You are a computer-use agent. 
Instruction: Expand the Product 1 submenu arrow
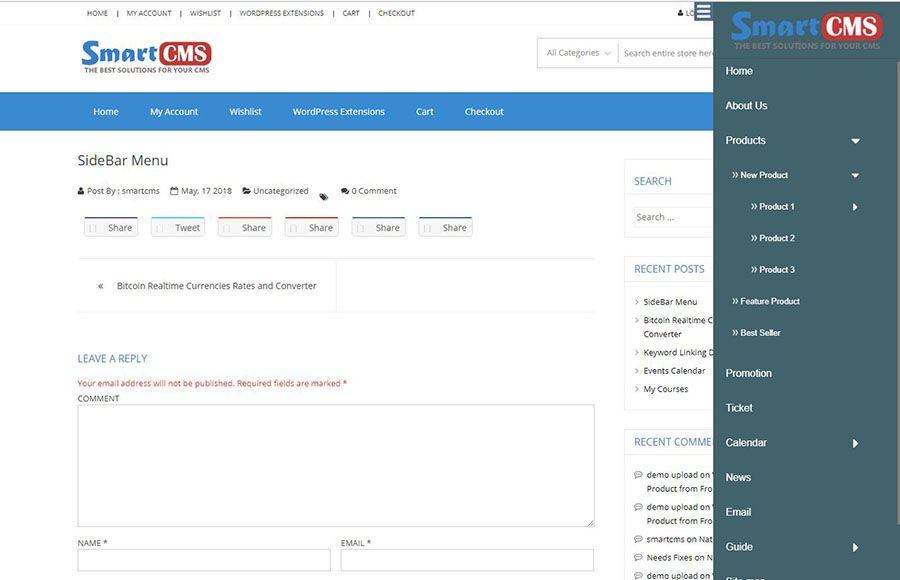(855, 207)
